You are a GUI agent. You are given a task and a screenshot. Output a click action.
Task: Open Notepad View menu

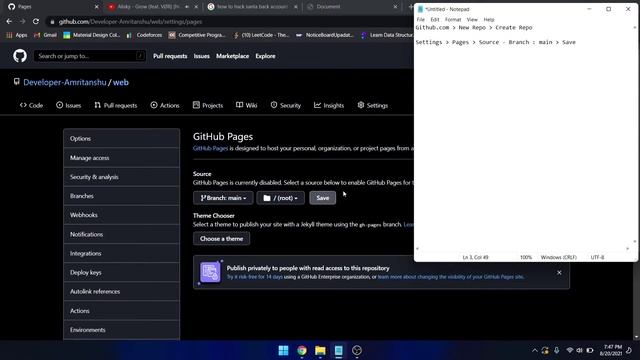pyautogui.click(x=472, y=20)
